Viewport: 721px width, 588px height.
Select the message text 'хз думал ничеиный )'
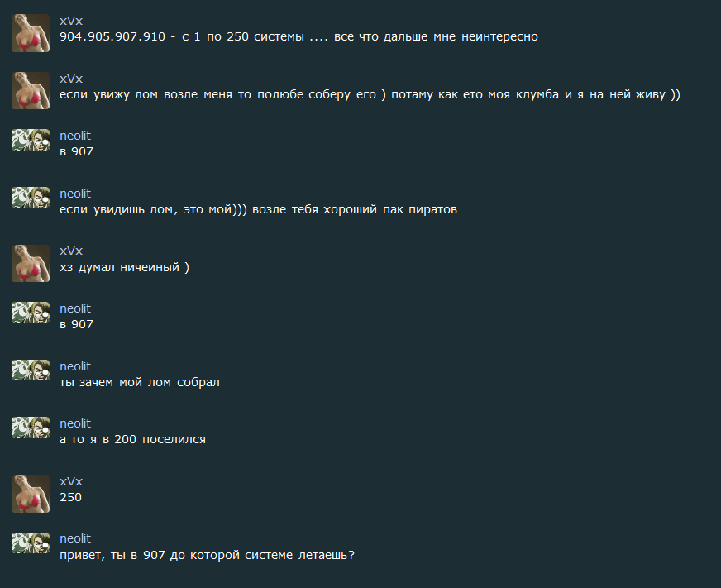[124, 267]
